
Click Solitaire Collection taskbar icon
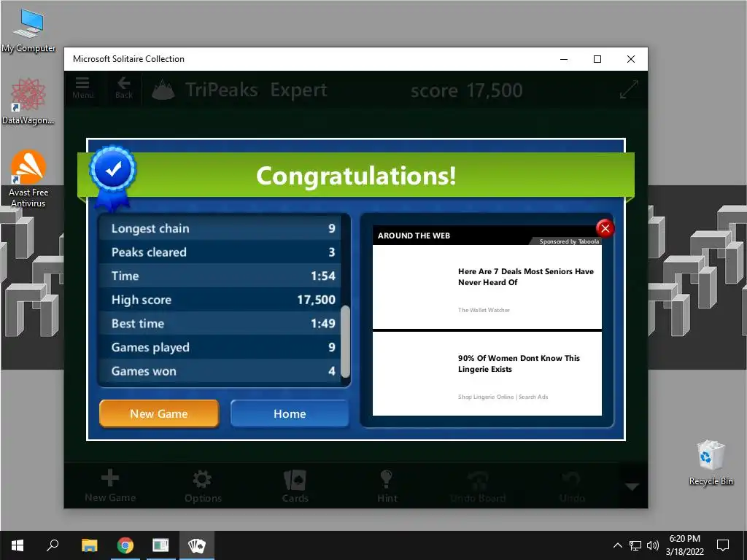click(197, 545)
